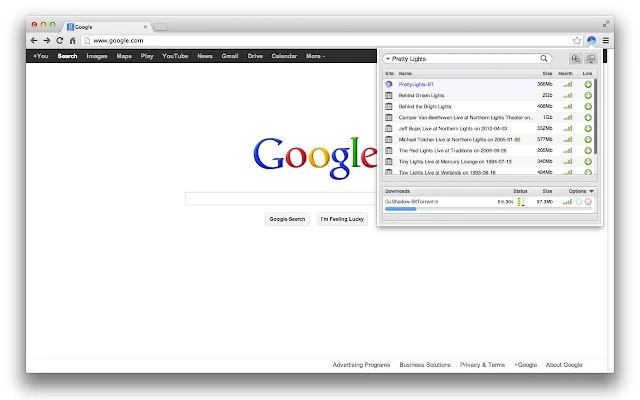This screenshot has height=400, width=640.
Task: Click the Google search text field
Action: click(x=281, y=198)
